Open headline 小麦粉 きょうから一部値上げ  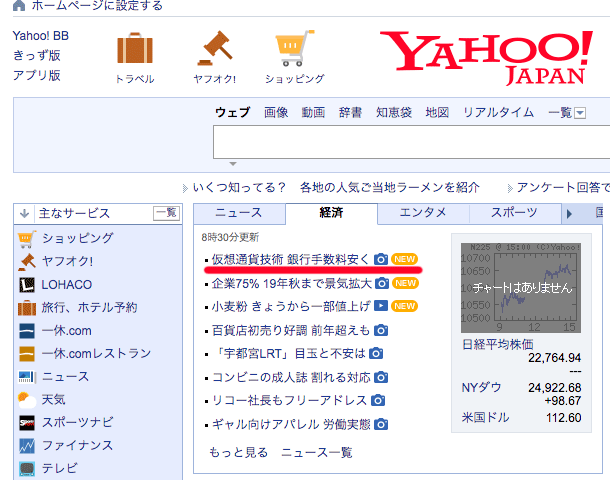pyautogui.click(x=291, y=306)
